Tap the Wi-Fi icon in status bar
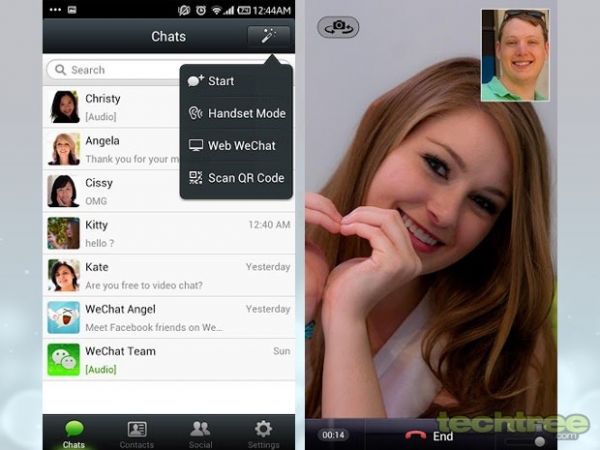Screen dimensions: 600x450 (x=217, y=10)
